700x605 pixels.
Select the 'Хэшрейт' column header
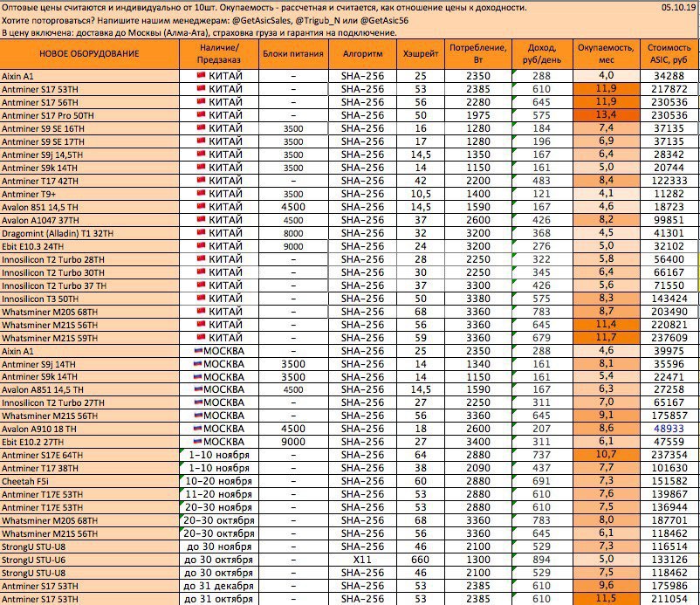[x=421, y=54]
